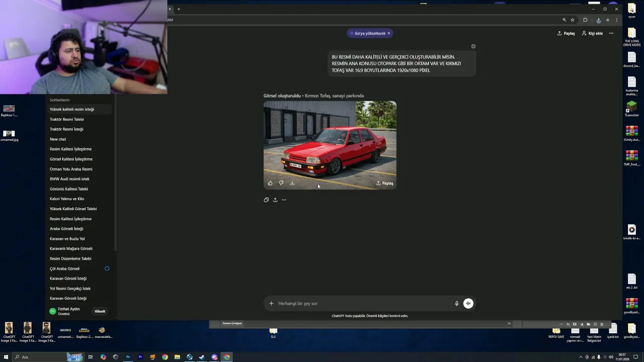
Task: Open header three-dot conversation menu
Action: [611, 33]
